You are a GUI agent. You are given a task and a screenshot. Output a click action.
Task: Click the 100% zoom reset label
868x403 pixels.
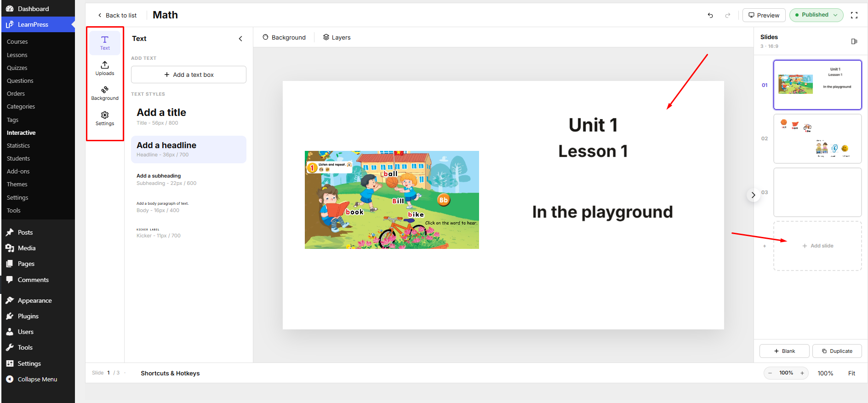pos(825,373)
